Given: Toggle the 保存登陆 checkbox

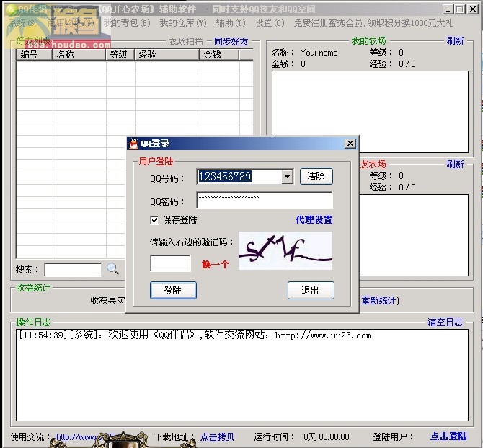Looking at the screenshot, I should click(154, 220).
